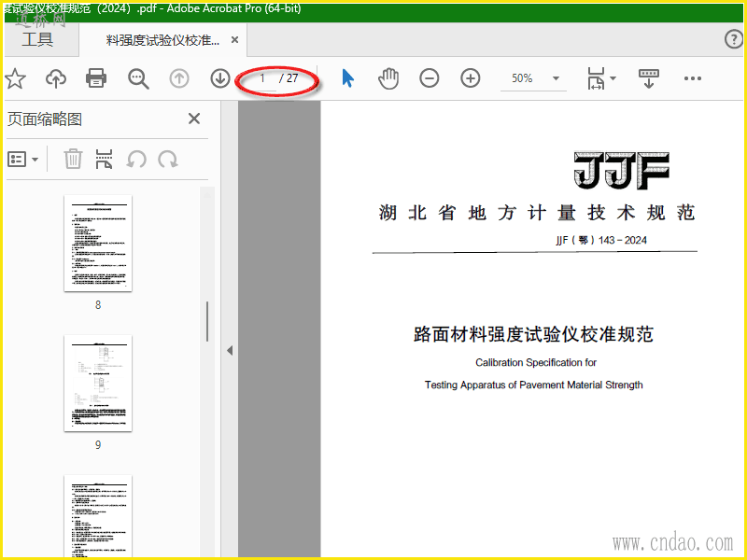Open the fit page width options
This screenshot has width=747, height=560.
click(596, 78)
